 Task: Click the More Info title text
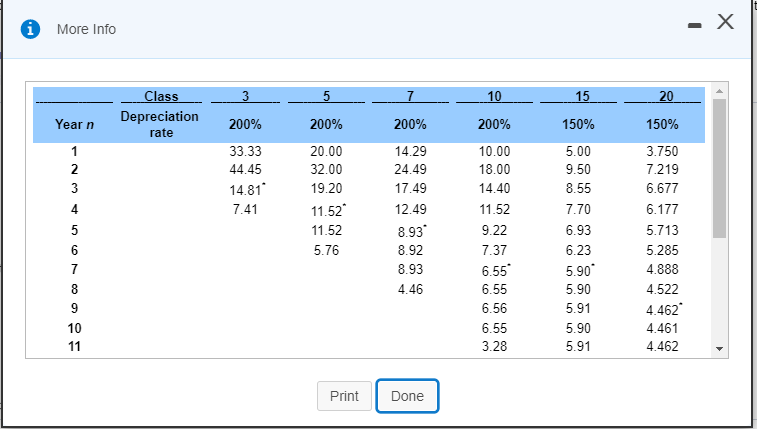(86, 29)
